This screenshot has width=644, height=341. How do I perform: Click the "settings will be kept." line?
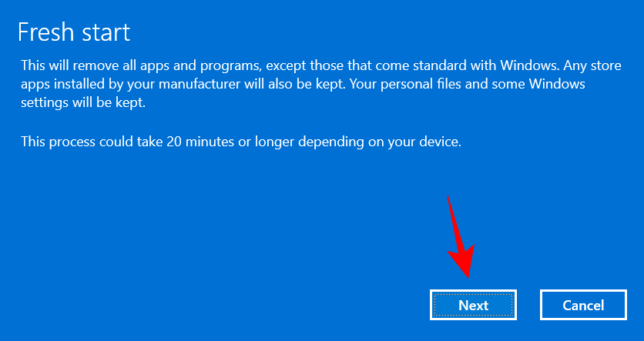click(83, 102)
